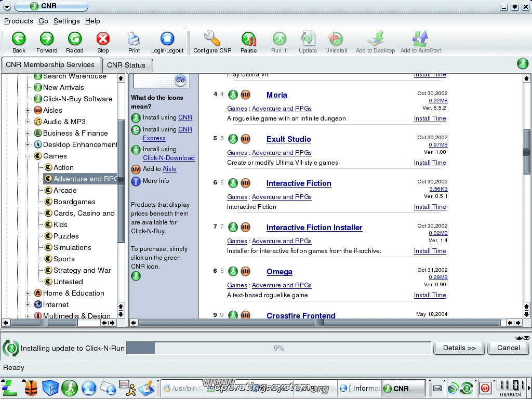Image resolution: width=532 pixels, height=399 pixels.
Task: Open the life-jacket icon in the taskbar
Action: coord(31,388)
